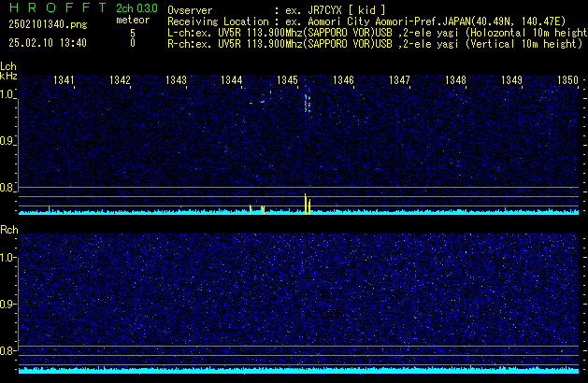
Task: Click the Rch panel label
Action: (x=9, y=230)
